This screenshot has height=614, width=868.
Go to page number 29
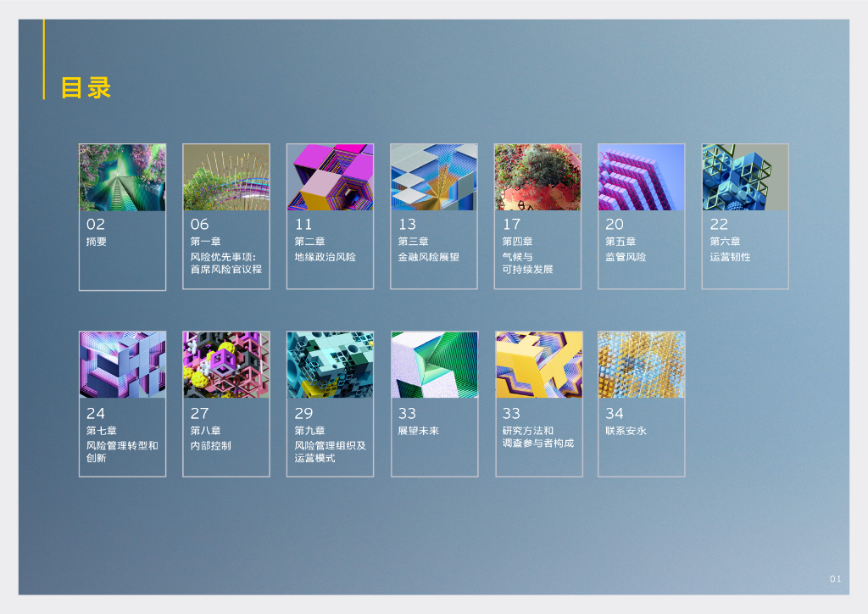pos(304,414)
